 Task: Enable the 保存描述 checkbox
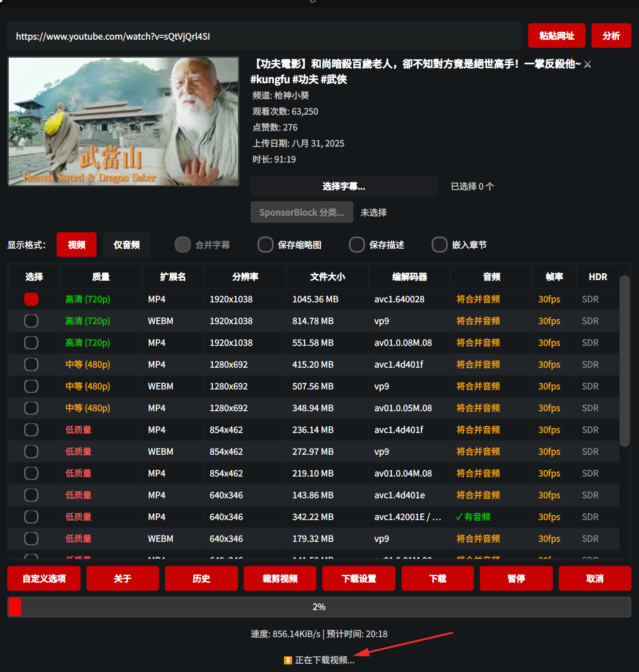[357, 245]
